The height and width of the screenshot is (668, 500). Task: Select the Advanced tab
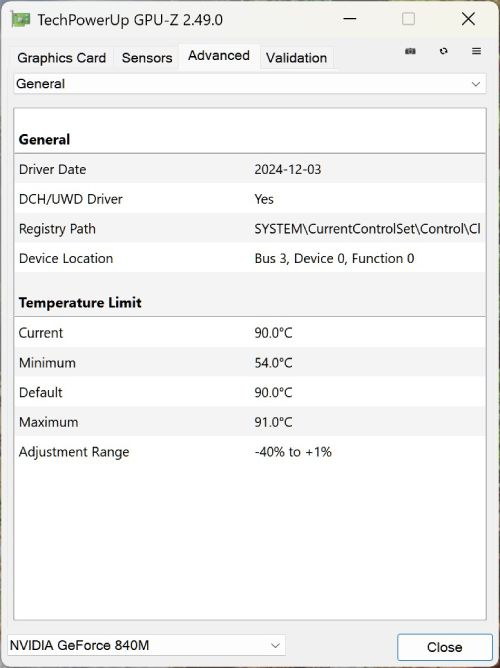(x=219, y=56)
